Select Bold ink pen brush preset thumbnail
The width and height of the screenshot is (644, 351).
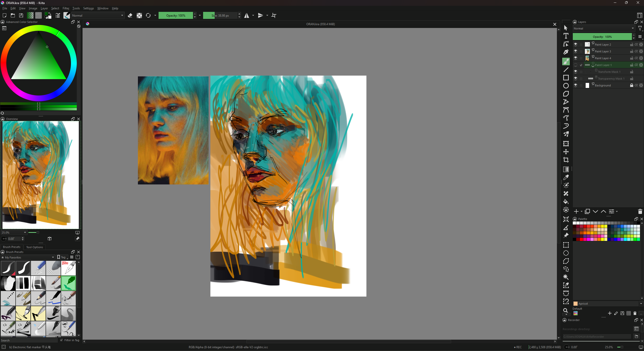pos(68,268)
